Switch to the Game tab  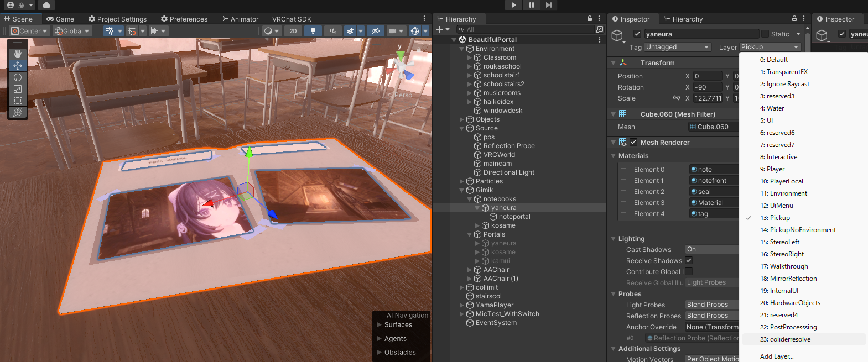(x=60, y=19)
